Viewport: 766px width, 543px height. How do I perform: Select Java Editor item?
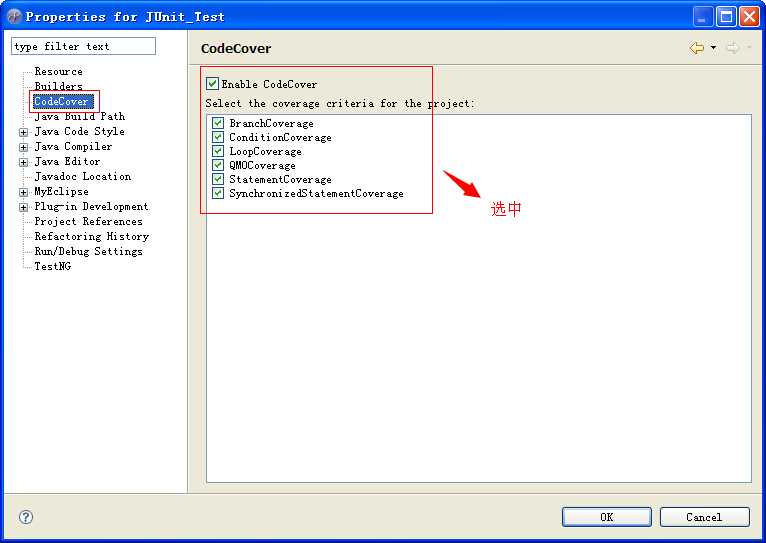coord(67,162)
